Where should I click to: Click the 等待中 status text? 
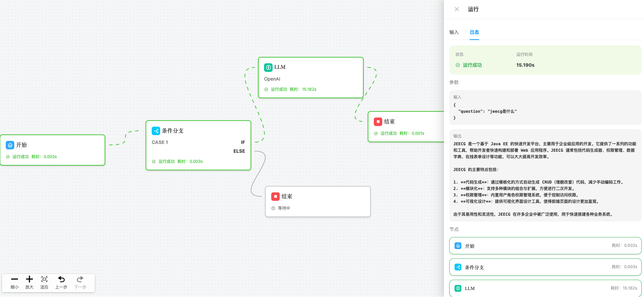pos(284,208)
